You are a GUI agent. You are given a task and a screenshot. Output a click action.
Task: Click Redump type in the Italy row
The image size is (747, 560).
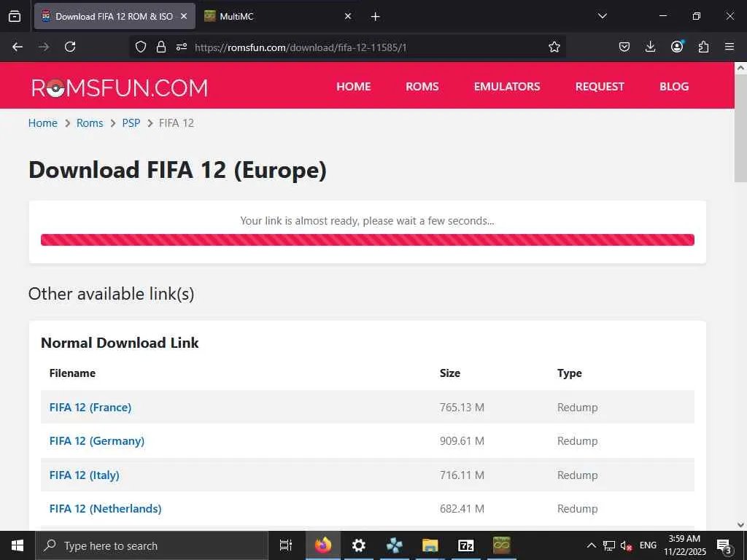(578, 475)
